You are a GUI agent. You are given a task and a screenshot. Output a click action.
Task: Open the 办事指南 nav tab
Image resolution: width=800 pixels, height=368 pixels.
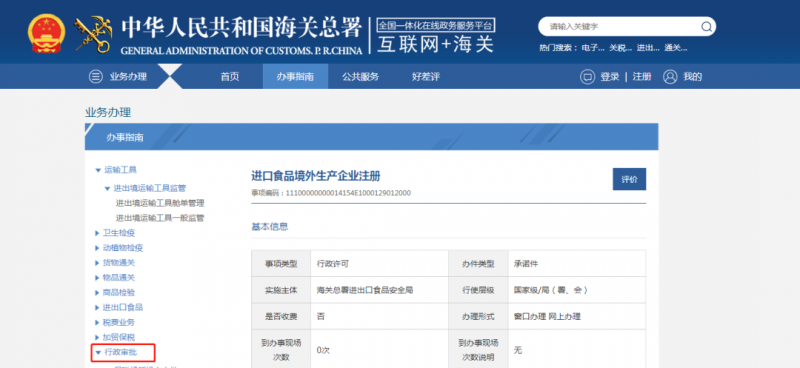tap(295, 77)
